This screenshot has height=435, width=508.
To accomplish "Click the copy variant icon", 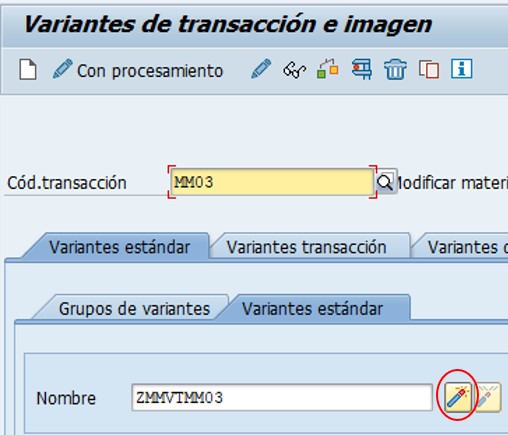I will (x=429, y=69).
